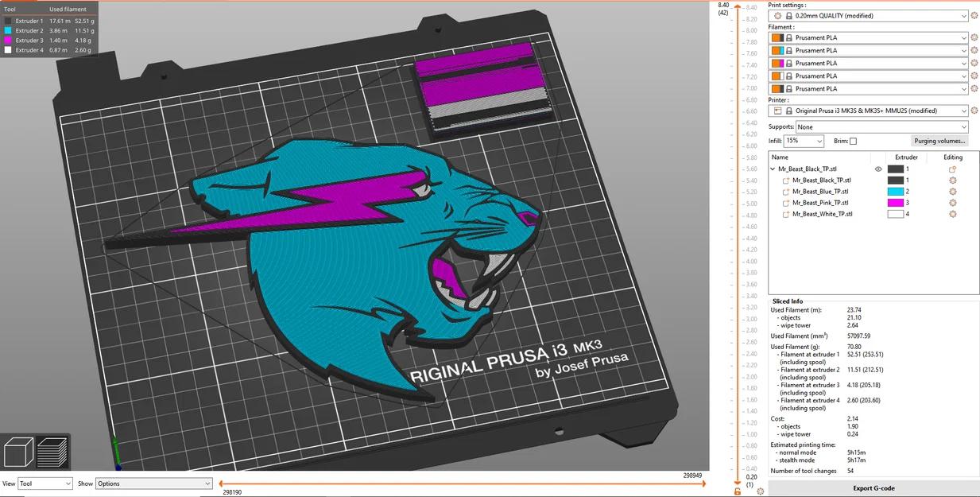980x497 pixels.
Task: Click Extruder 4 entry in the legend
Action: pyautogui.click(x=48, y=50)
